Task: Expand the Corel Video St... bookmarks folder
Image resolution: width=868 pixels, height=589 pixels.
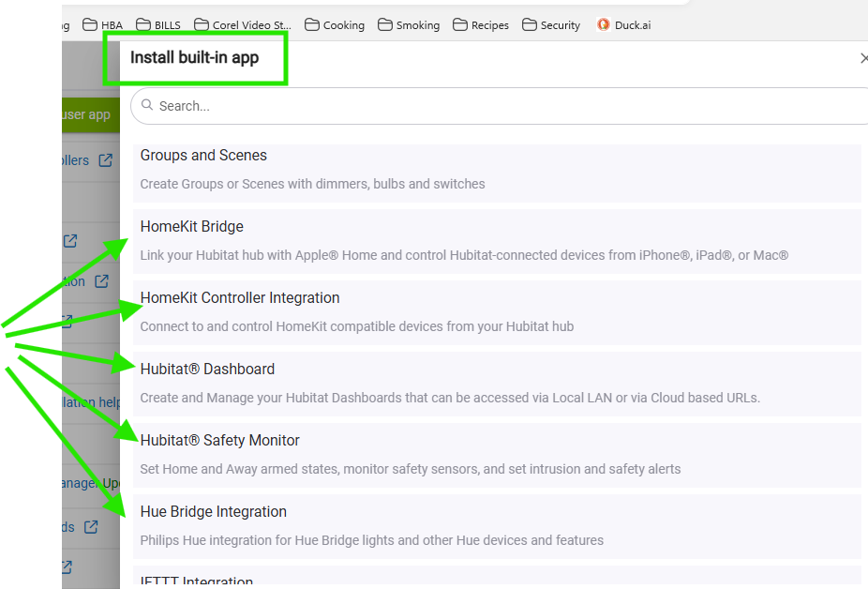Action: click(243, 25)
